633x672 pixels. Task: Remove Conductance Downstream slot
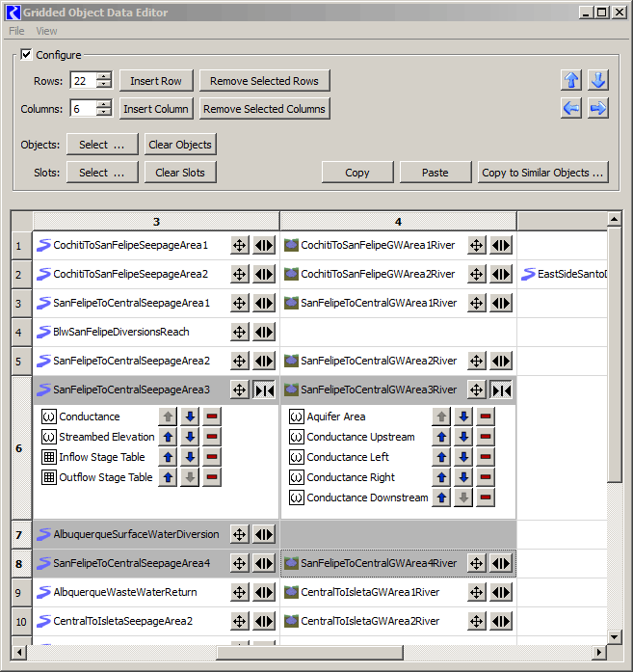[486, 497]
